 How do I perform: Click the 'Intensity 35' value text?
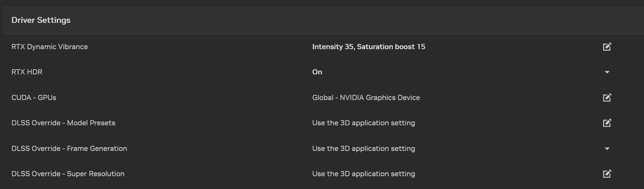point(333,47)
